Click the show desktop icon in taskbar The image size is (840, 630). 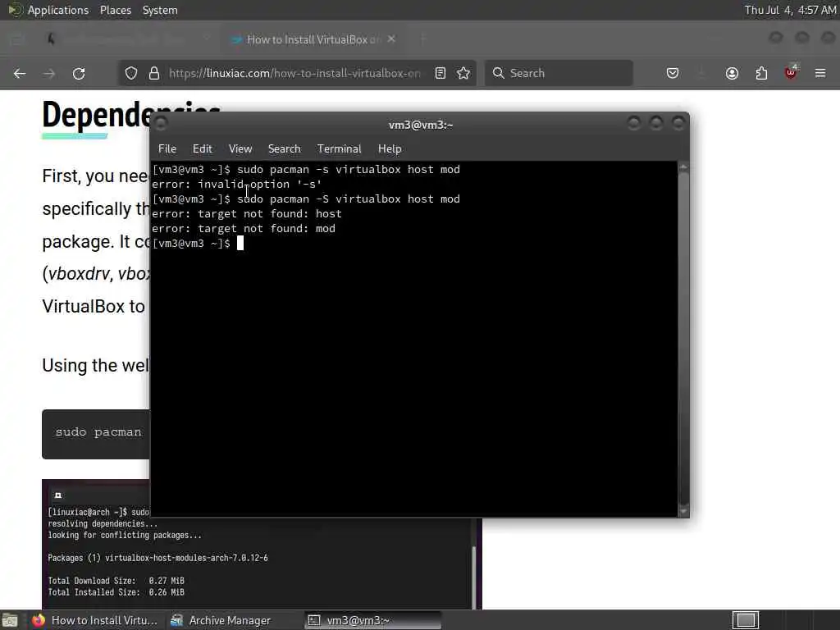[x=10, y=621]
